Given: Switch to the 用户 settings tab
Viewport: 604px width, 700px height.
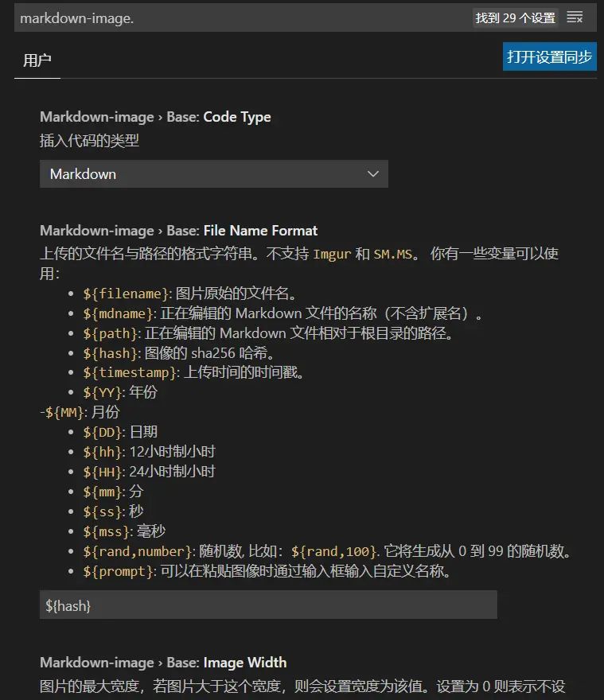Looking at the screenshot, I should pyautogui.click(x=37, y=60).
